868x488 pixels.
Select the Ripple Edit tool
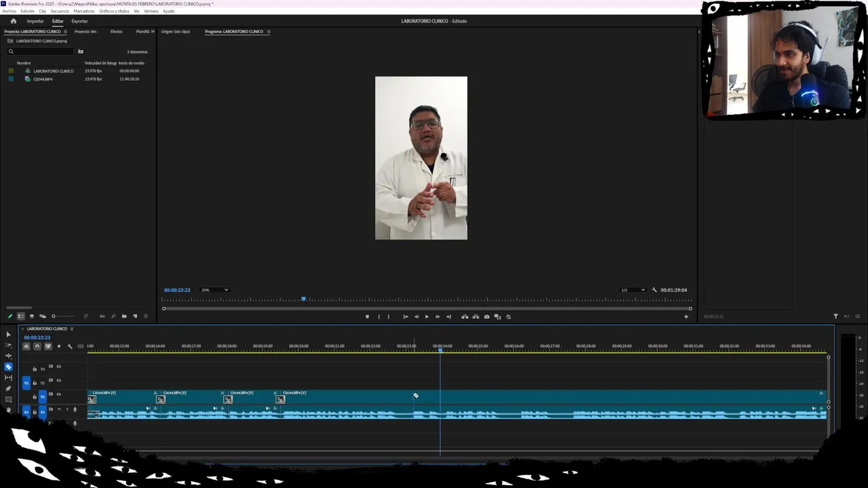tap(8, 356)
